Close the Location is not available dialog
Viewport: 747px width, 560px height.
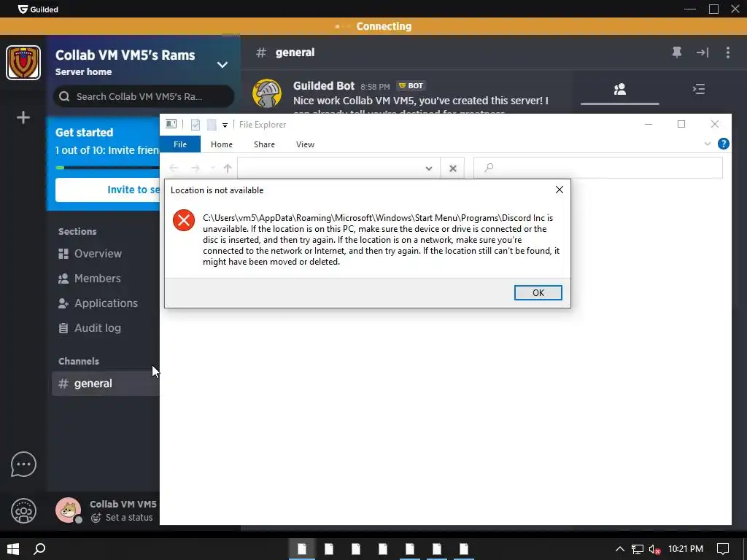click(x=560, y=190)
